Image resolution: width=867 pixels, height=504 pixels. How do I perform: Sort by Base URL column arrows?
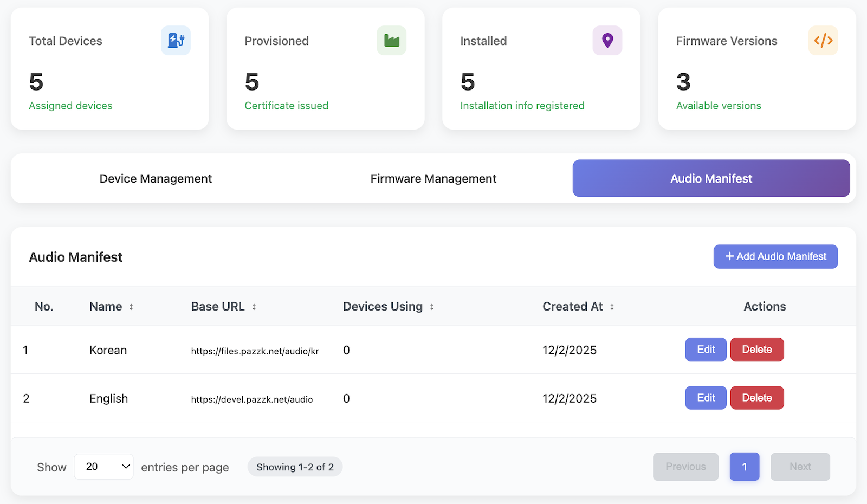(x=254, y=307)
